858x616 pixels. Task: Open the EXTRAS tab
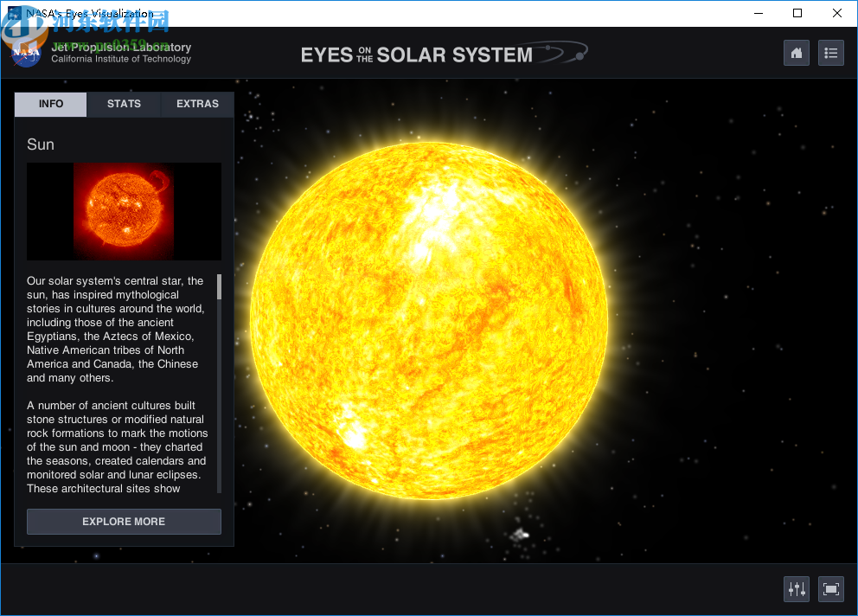pyautogui.click(x=197, y=104)
